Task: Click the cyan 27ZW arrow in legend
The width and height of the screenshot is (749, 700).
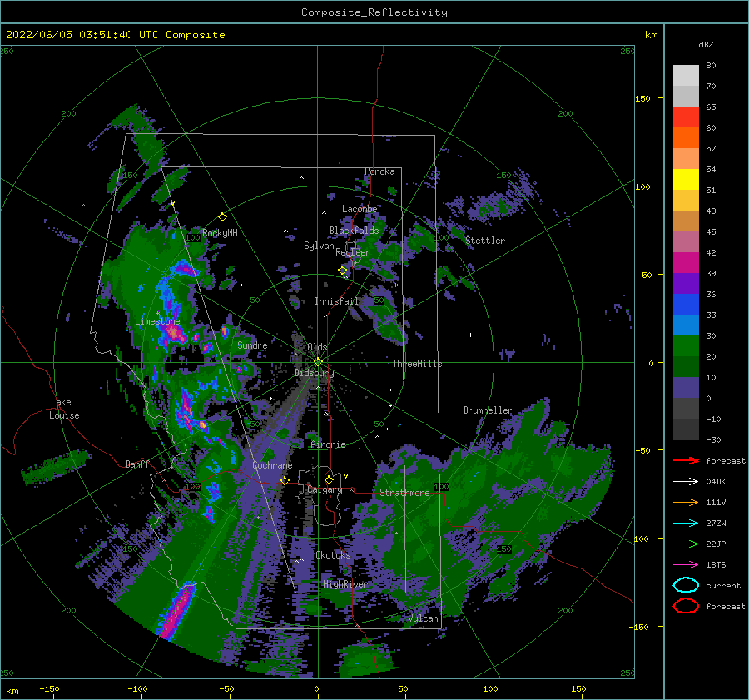Action: click(686, 523)
